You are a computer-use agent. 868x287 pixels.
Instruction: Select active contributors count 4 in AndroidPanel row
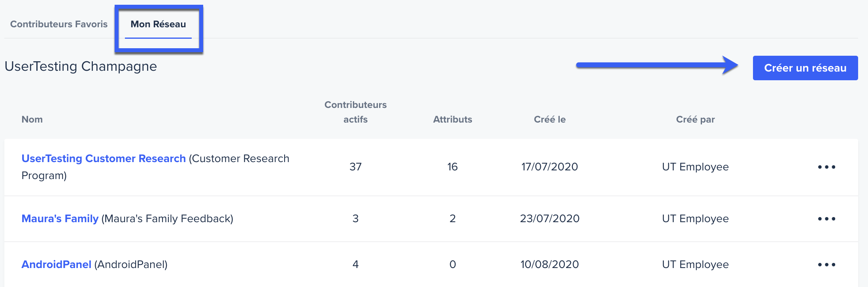pos(355,264)
